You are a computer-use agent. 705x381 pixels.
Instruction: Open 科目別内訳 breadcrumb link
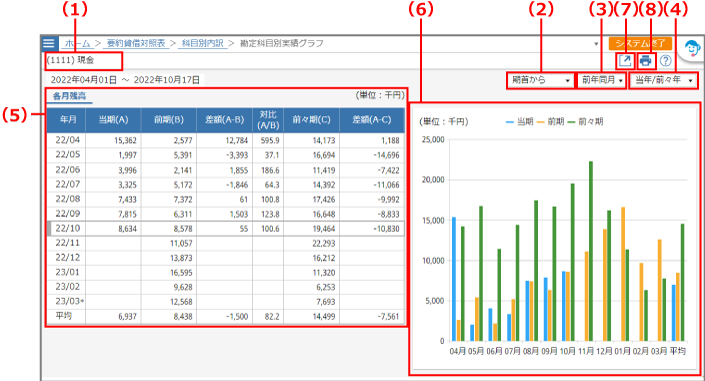click(202, 43)
